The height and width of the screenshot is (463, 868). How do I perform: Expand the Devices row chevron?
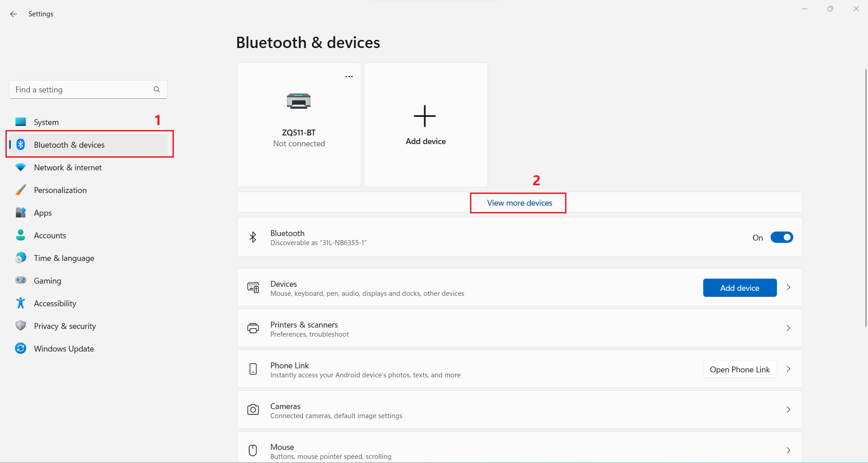[x=788, y=288]
